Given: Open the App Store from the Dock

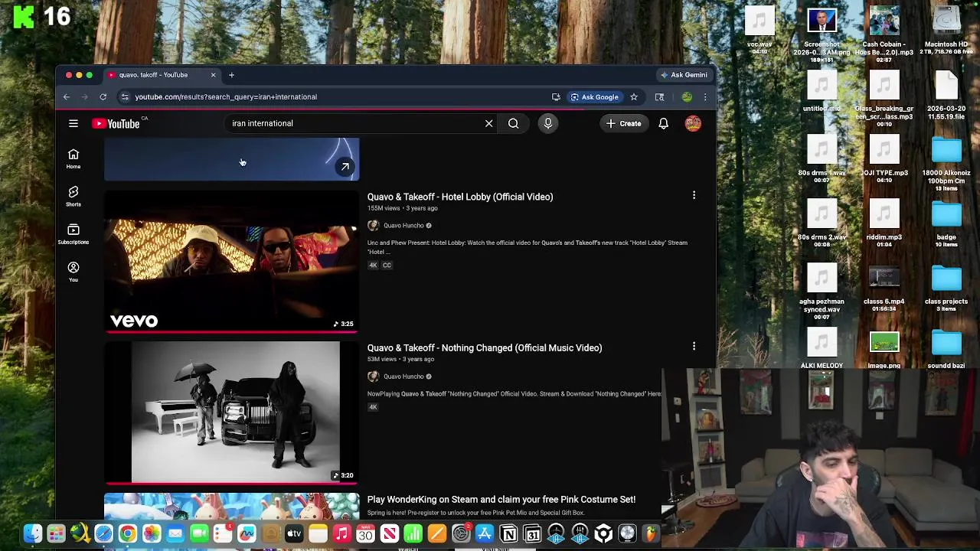Looking at the screenshot, I should pos(485,533).
